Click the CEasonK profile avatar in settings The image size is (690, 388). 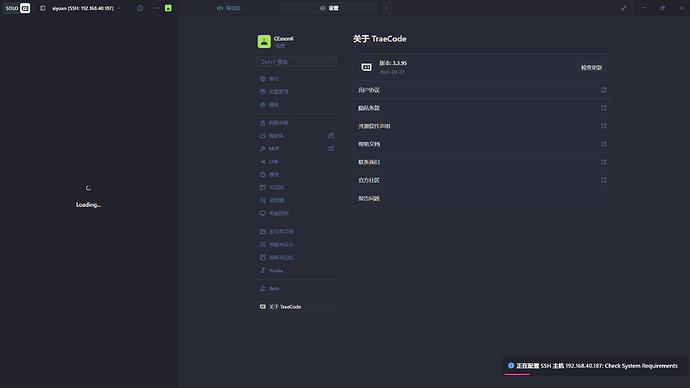pos(264,41)
